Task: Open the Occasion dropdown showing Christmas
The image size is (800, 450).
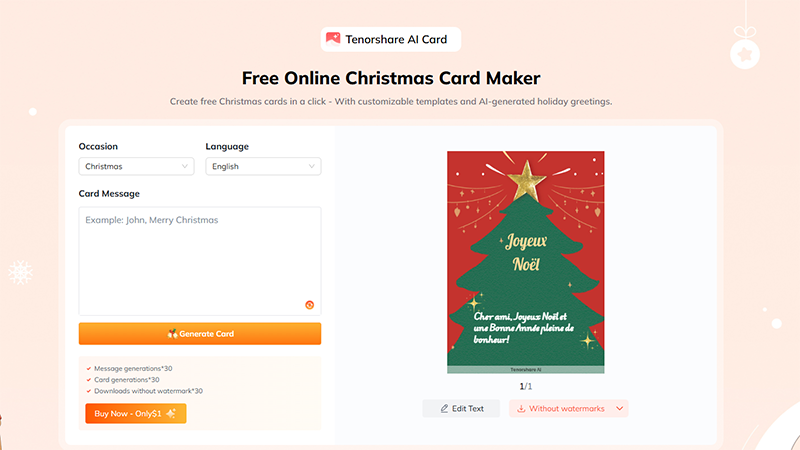Action: click(x=136, y=166)
